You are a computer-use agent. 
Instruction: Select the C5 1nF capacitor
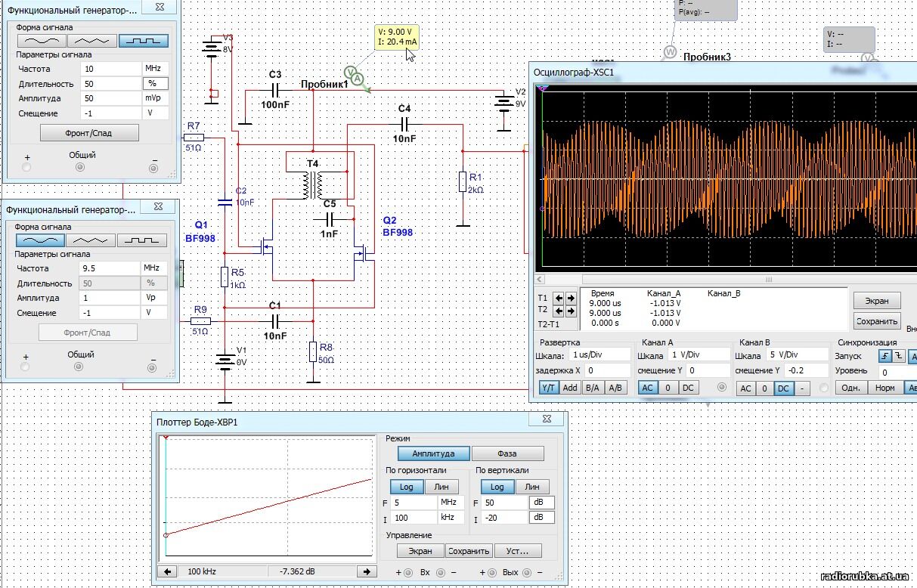[x=330, y=219]
